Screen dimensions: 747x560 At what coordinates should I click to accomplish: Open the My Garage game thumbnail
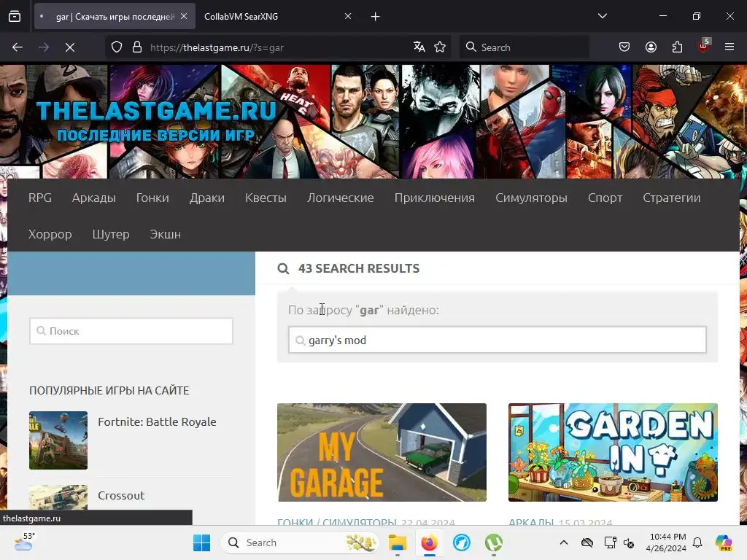coord(382,452)
